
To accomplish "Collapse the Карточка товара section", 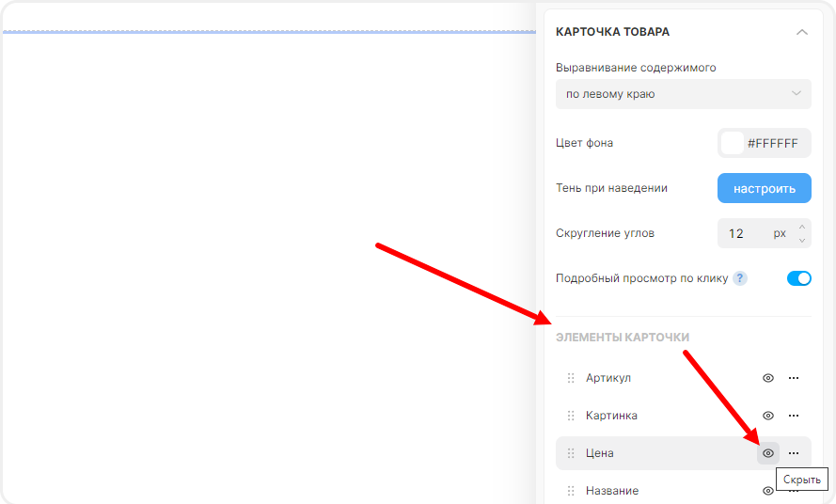I will pos(801,32).
